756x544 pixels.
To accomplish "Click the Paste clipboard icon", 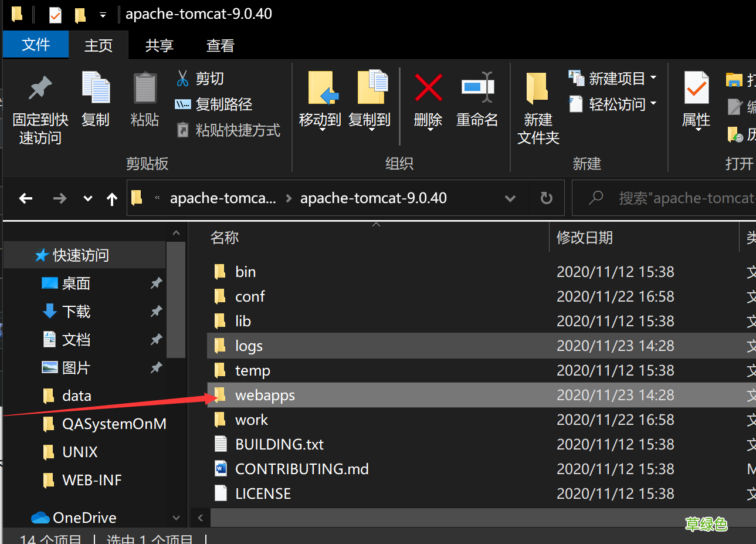I will (144, 88).
